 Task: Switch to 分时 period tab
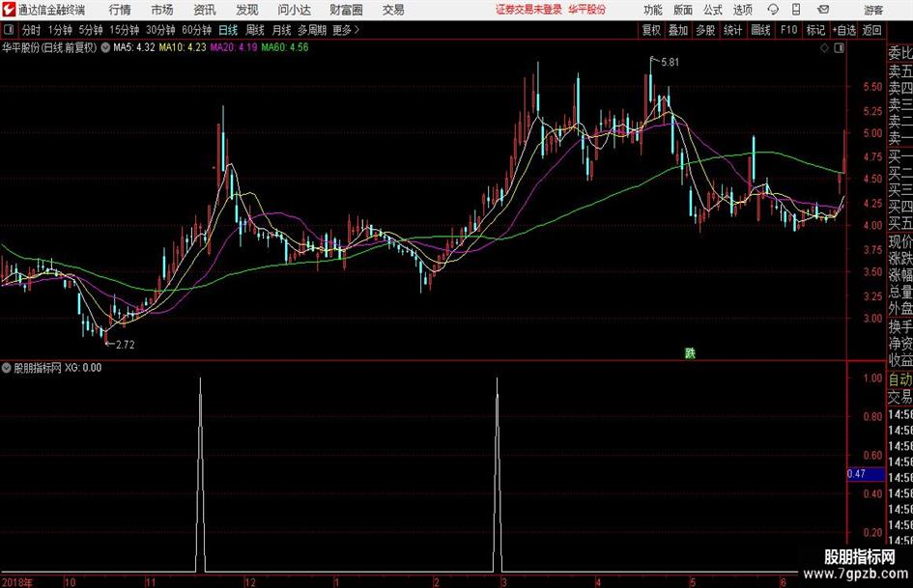click(31, 30)
